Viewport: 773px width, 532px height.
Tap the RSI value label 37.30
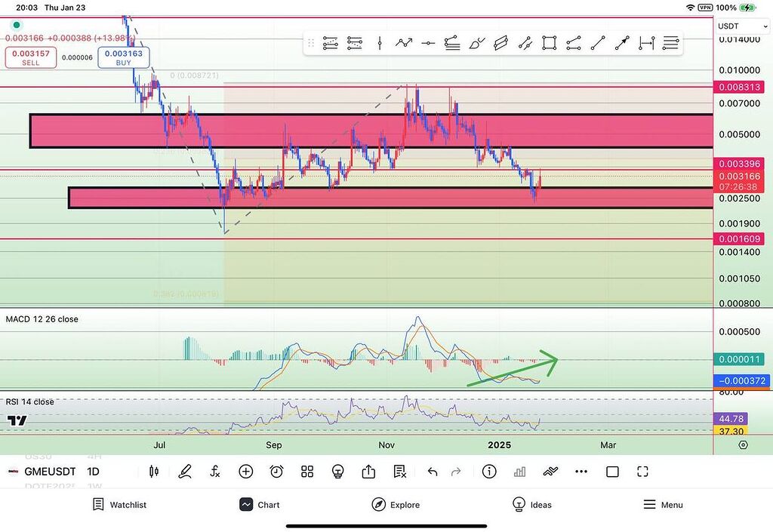(x=731, y=431)
